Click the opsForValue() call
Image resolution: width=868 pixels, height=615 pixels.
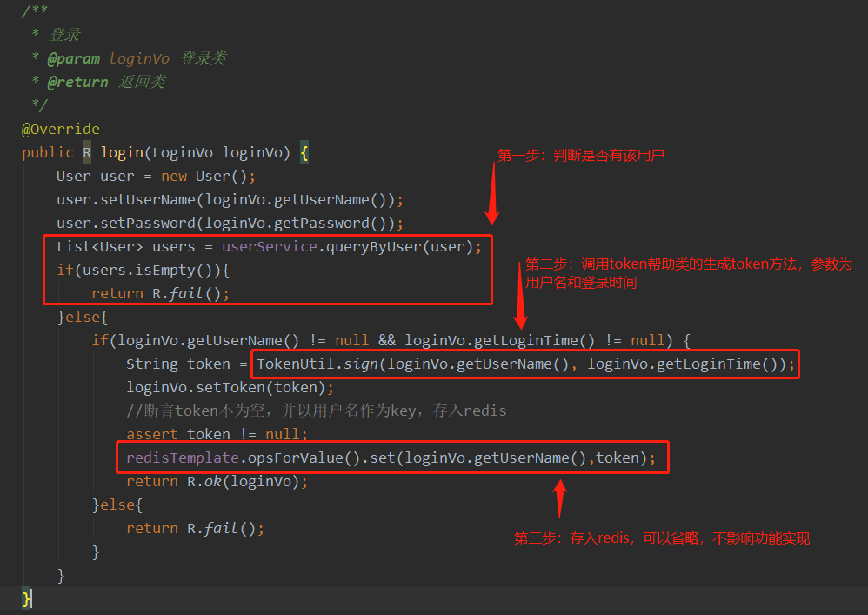pyautogui.click(x=304, y=458)
